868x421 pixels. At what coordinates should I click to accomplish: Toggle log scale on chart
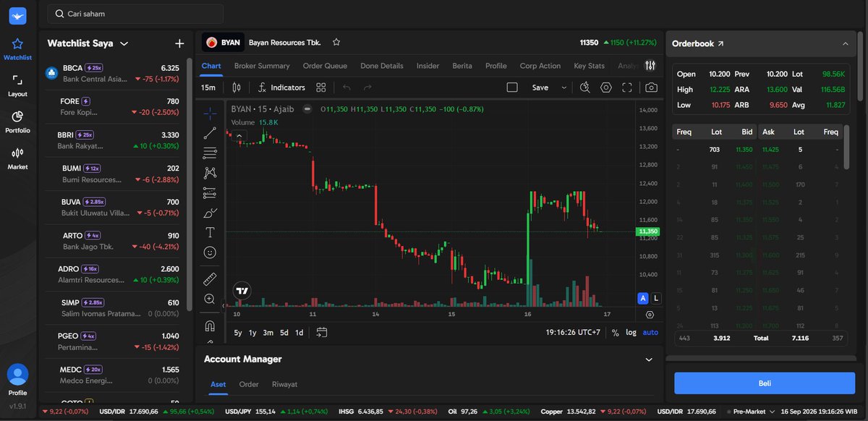631,333
